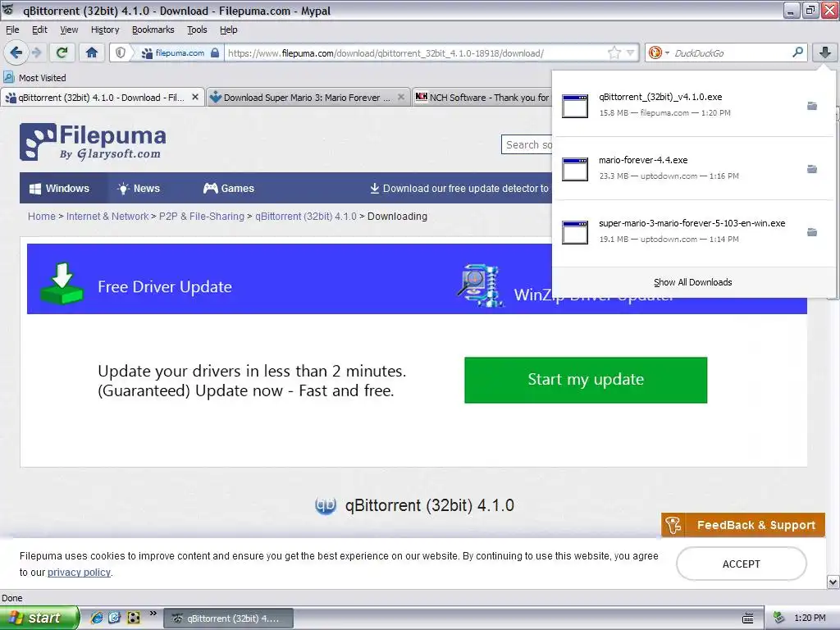Click Download our free update detector link

459,188
